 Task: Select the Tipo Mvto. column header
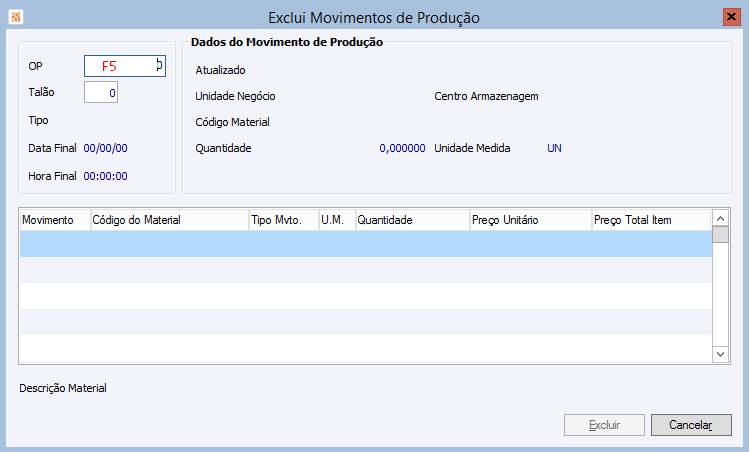[x=282, y=219]
